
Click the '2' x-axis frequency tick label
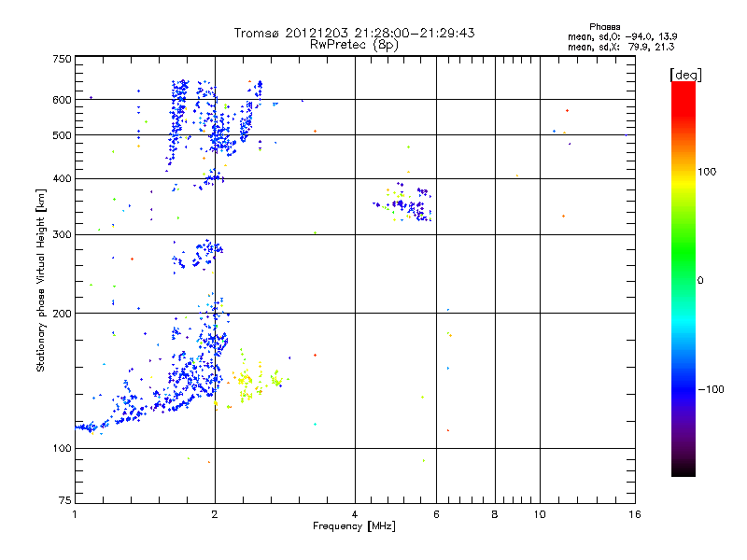pyautogui.click(x=215, y=514)
